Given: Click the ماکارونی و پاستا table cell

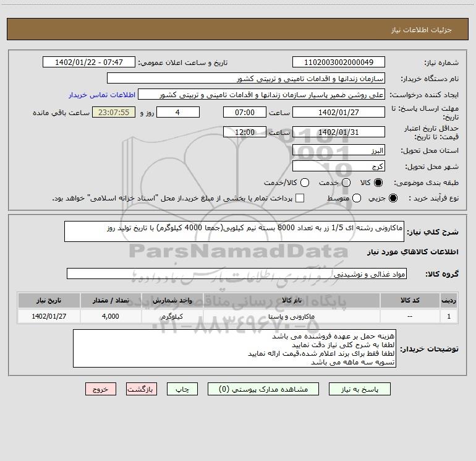Looking at the screenshot, I should point(291,316).
